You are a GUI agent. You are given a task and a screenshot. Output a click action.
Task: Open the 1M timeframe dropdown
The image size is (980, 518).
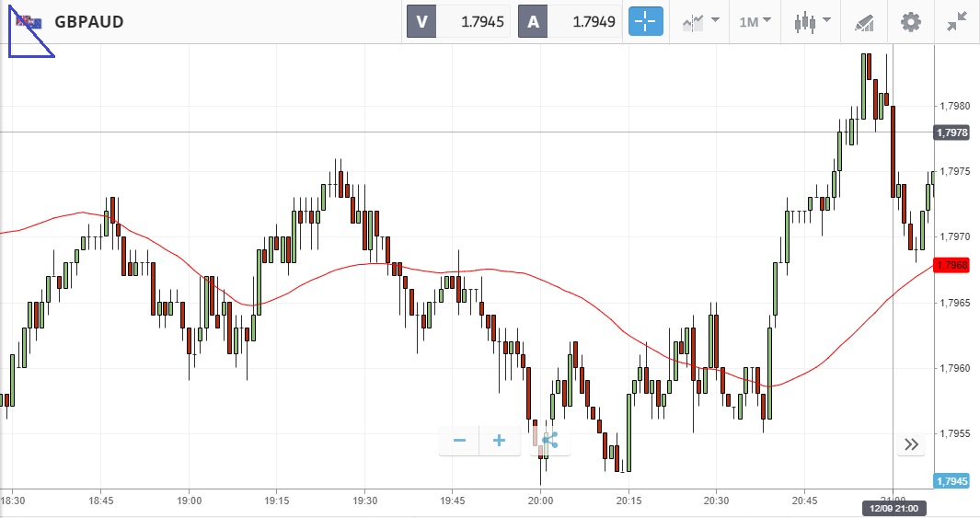point(755,21)
